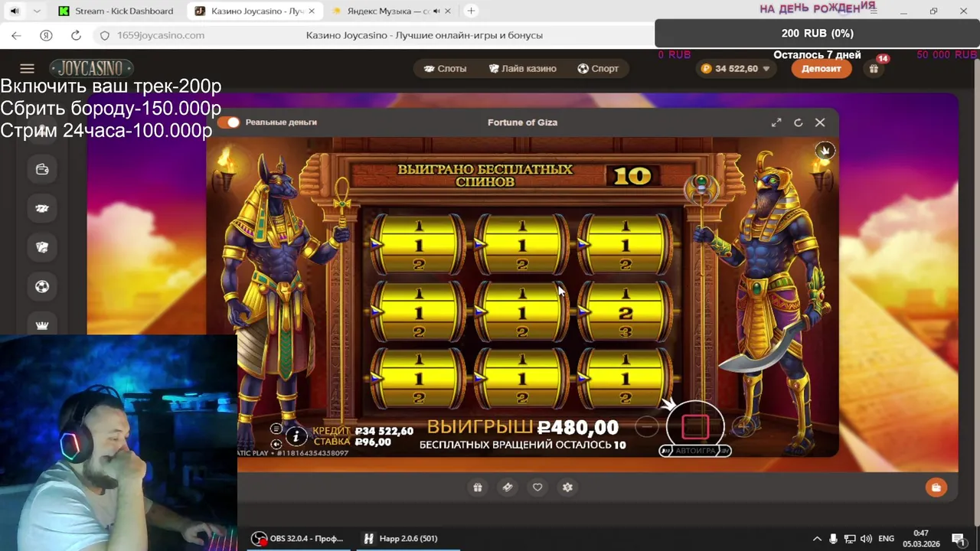Click the АВТОИГРА autoplay button
This screenshot has height=551, width=980.
695,451
